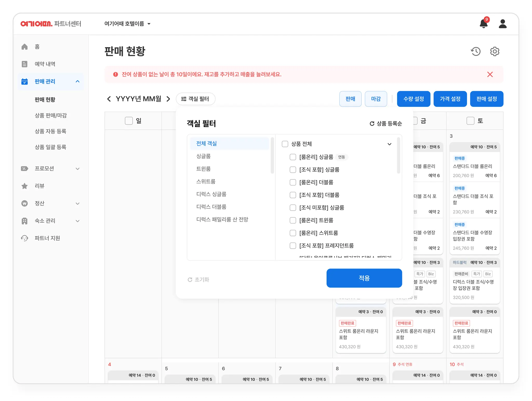Click the 수량 설정 button

413,99
